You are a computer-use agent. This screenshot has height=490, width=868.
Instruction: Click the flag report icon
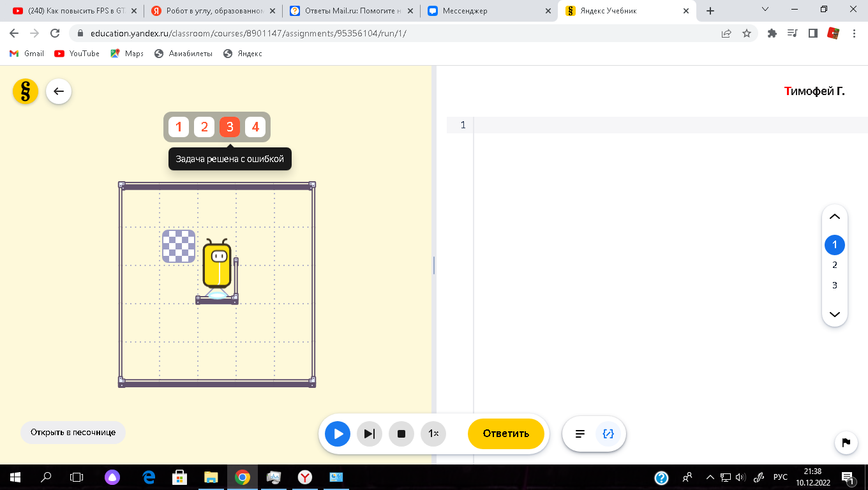[846, 442]
